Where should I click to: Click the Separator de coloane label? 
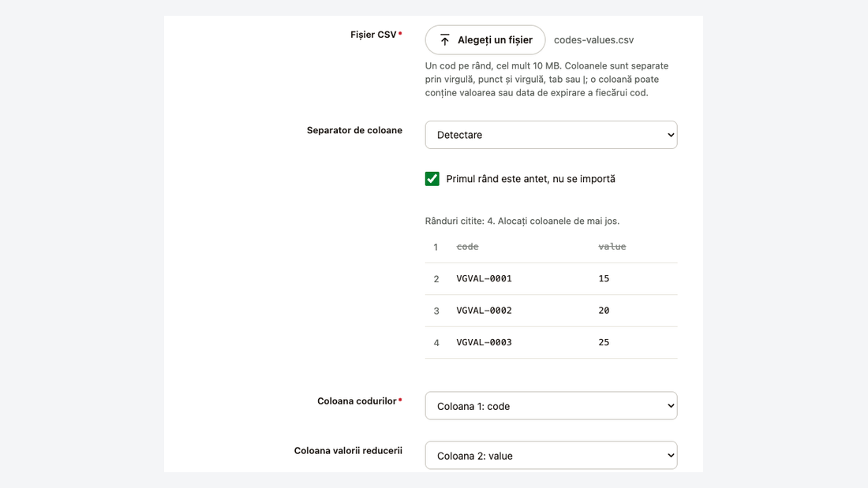pos(354,131)
